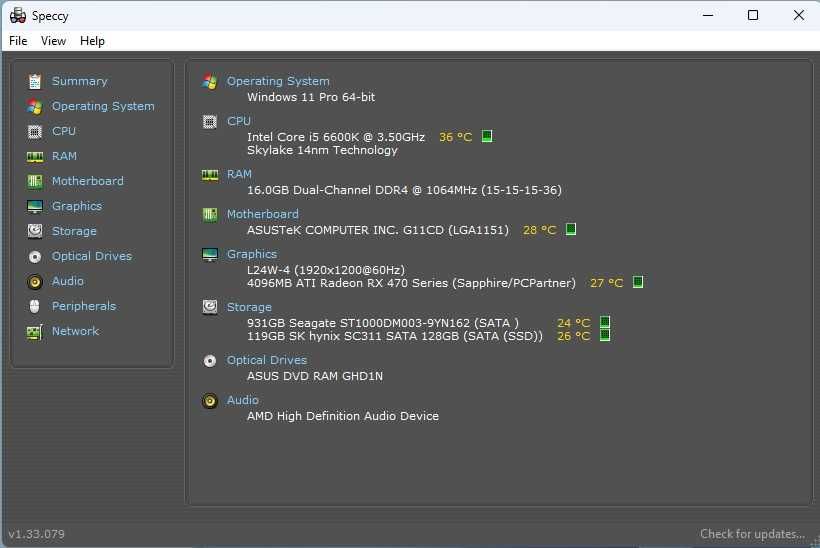Screen dimensions: 820x548
Task: Click the Storage icon in main panel
Action: (x=210, y=307)
